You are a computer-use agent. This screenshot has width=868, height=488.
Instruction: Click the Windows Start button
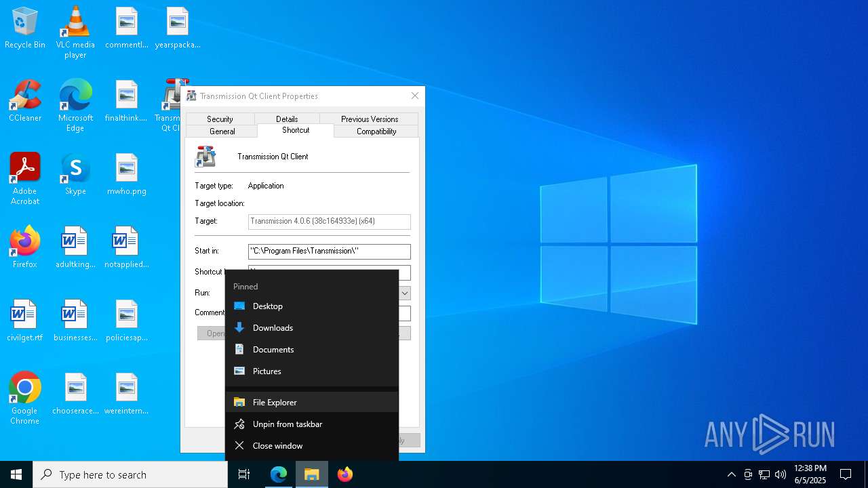(x=16, y=474)
